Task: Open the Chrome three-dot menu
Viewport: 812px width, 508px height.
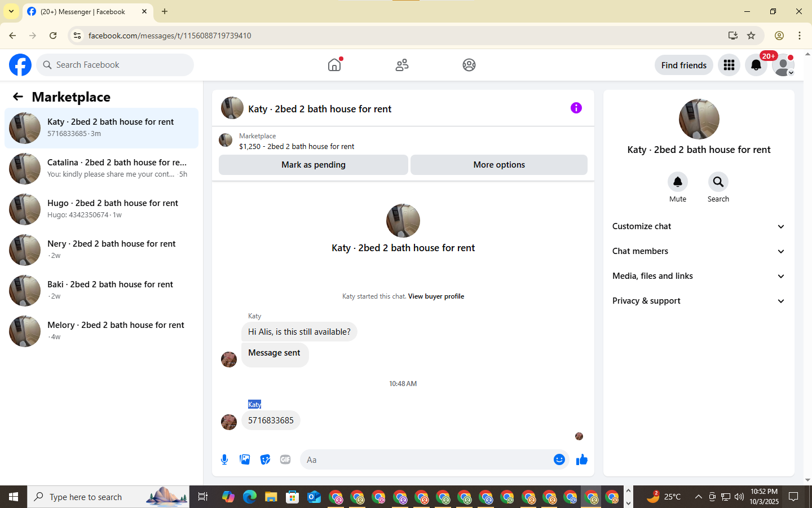Action: (x=800, y=36)
